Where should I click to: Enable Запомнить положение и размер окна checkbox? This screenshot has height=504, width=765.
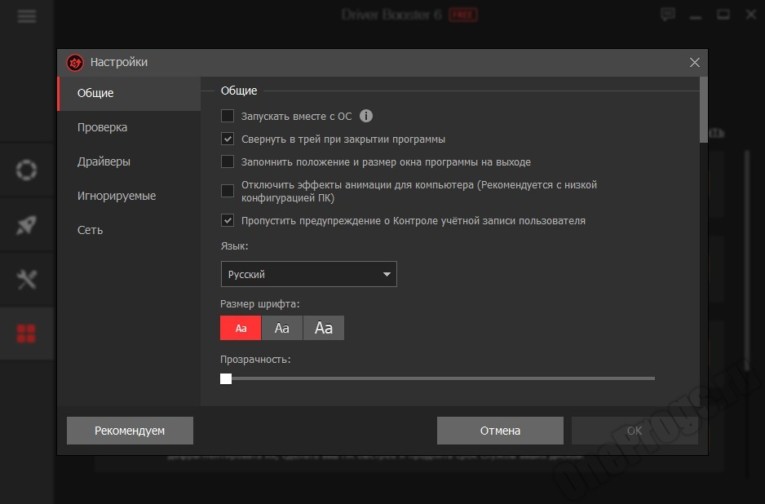[x=227, y=161]
